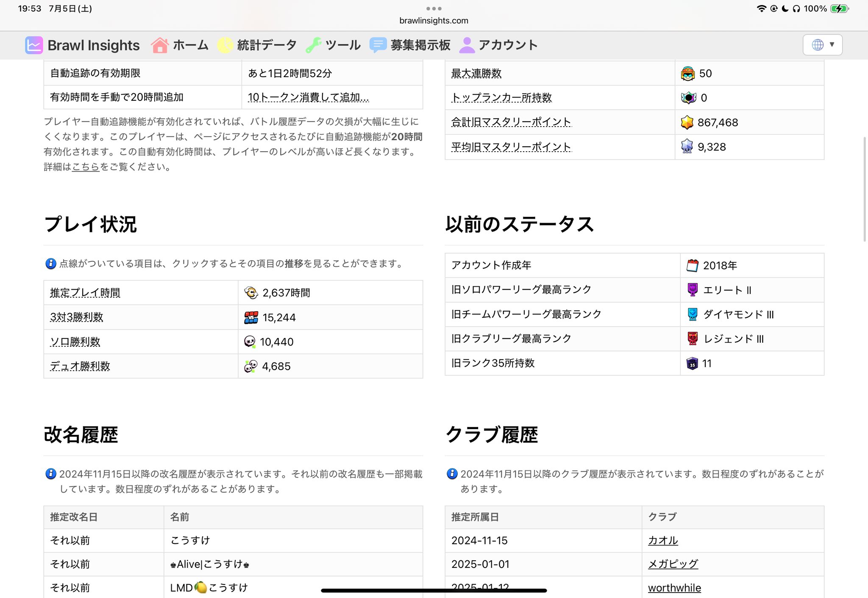Click the 以前のステータス heading

tap(520, 224)
